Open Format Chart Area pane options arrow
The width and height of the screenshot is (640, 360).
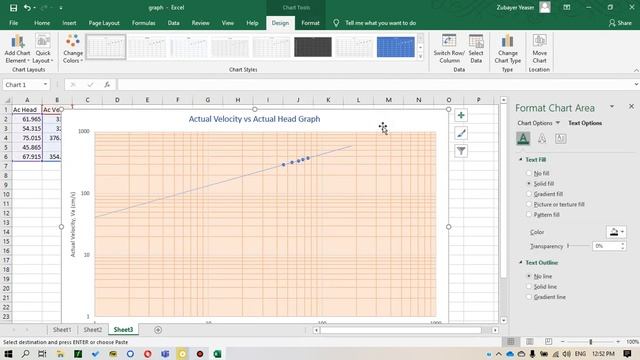611,107
